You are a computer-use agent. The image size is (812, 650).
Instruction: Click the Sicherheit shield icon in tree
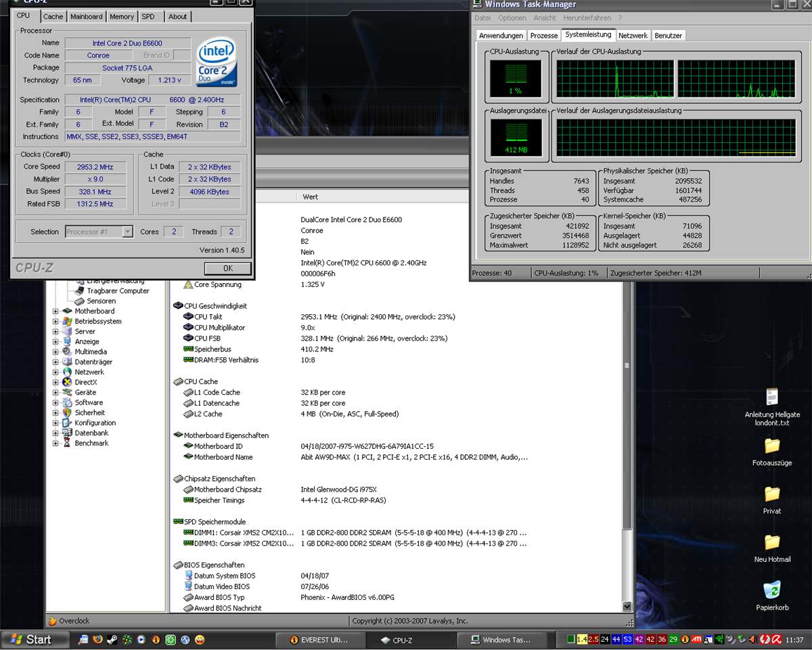[x=67, y=413]
